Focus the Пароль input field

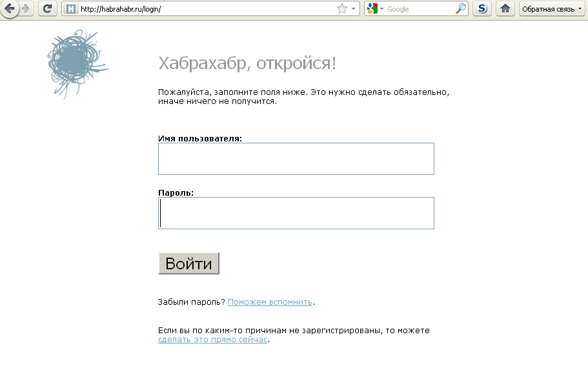[296, 213]
